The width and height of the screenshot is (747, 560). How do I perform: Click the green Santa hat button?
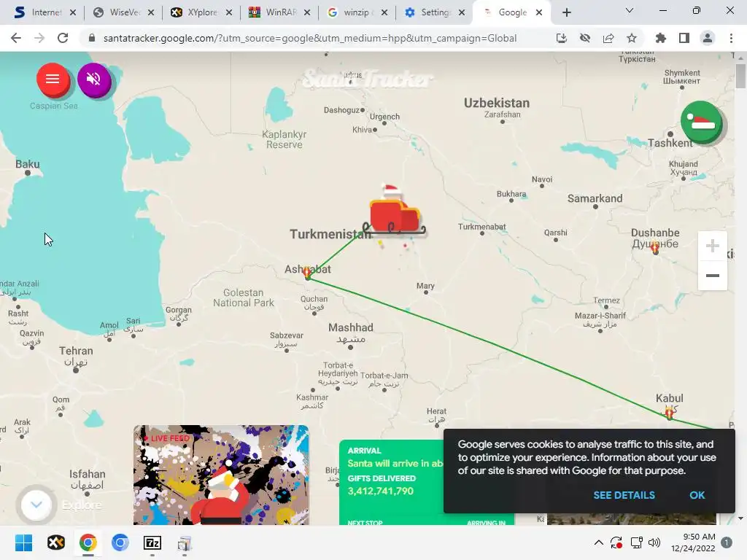pos(701,122)
